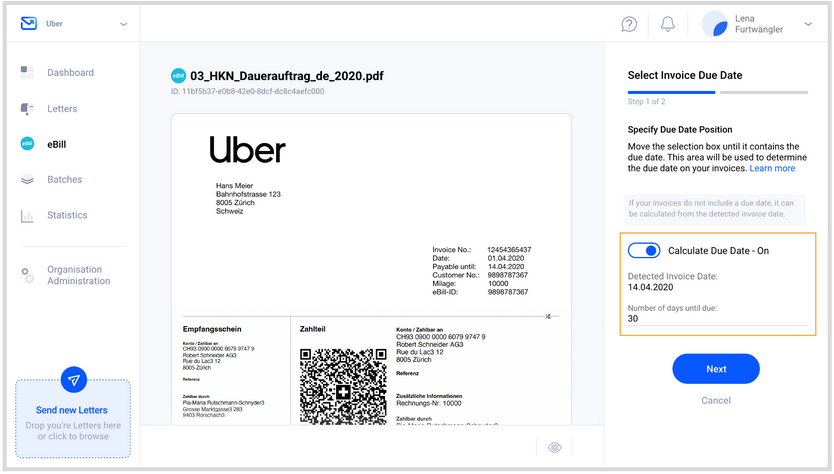Click invoice number 12454365437

point(509,250)
